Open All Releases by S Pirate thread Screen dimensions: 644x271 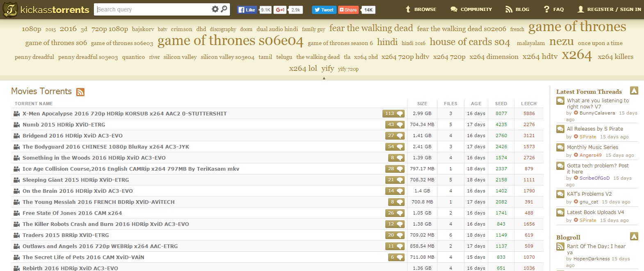point(595,129)
